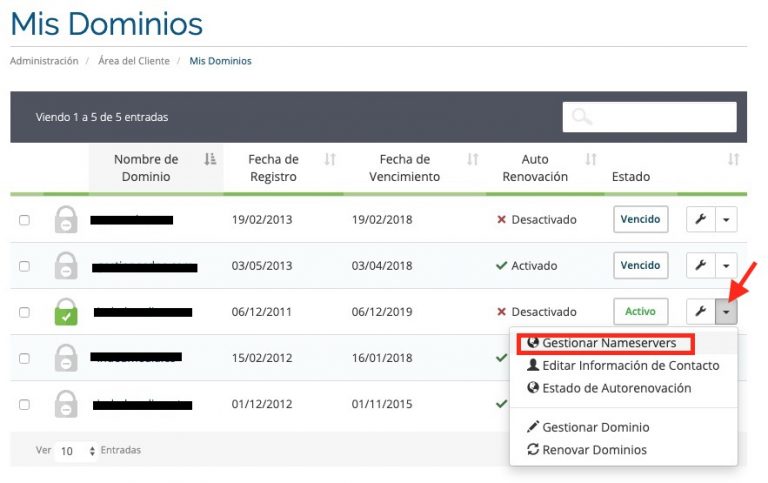Open the dropdown arrow in the first row
The image size is (768, 483).
[726, 220]
